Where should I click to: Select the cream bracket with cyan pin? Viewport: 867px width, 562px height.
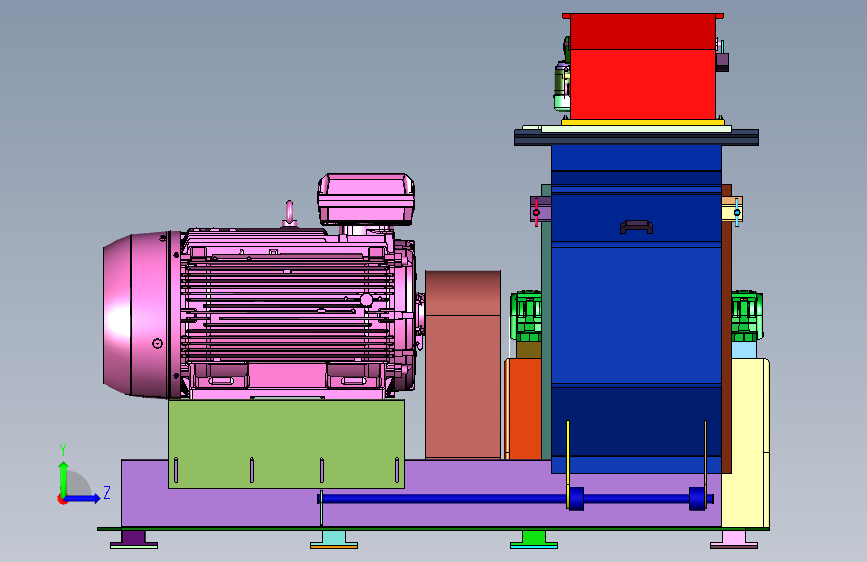coord(732,211)
